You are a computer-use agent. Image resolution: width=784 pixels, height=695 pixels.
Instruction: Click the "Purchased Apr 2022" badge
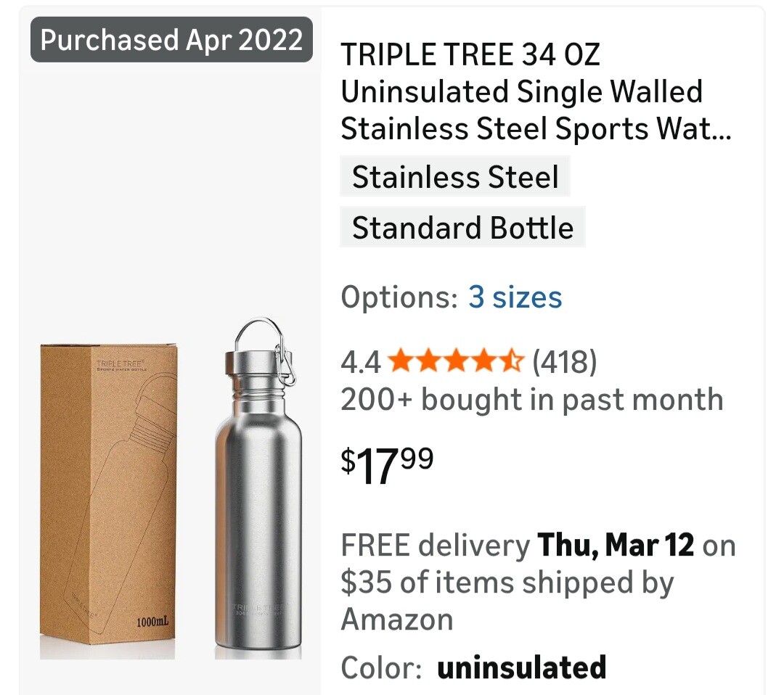point(171,39)
